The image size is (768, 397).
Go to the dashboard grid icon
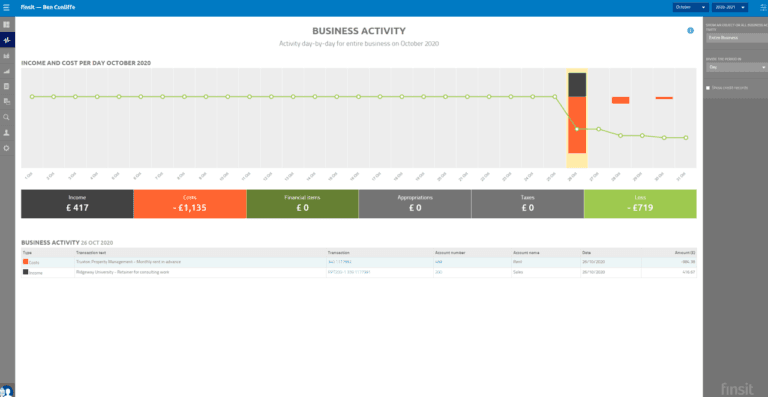tap(6, 24)
